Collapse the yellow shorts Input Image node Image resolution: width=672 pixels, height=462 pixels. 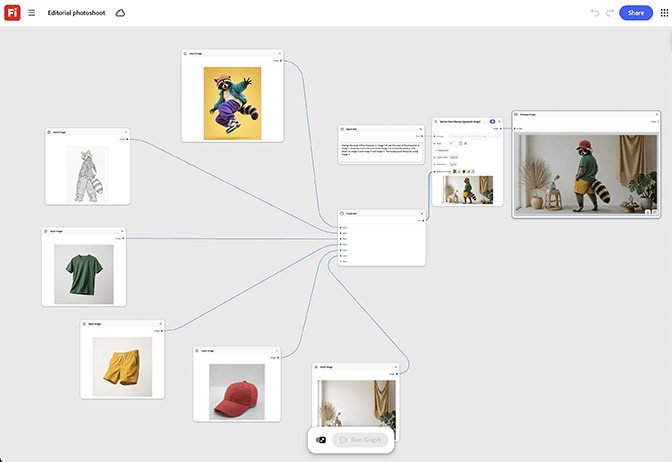161,324
